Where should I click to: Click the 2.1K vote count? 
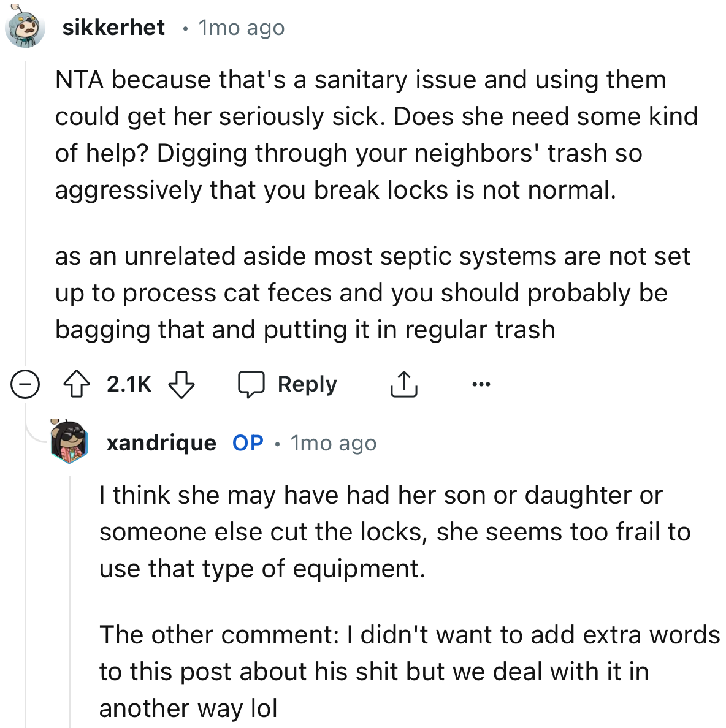pos(129,385)
